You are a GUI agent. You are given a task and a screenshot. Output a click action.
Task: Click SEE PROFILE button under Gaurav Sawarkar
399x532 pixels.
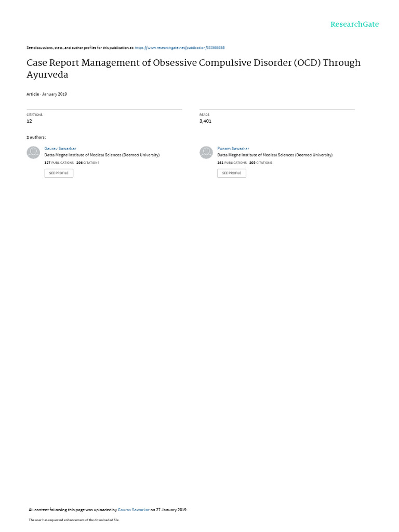pyautogui.click(x=59, y=173)
